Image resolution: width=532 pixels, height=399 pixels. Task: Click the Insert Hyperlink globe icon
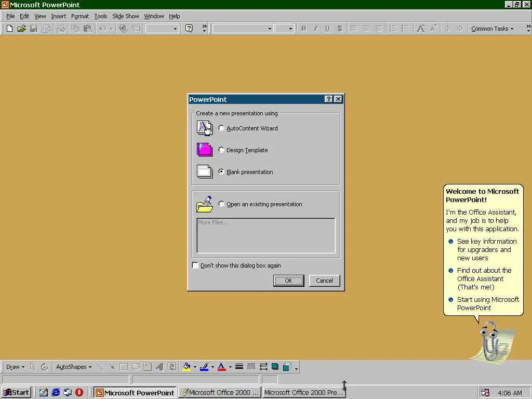124,29
